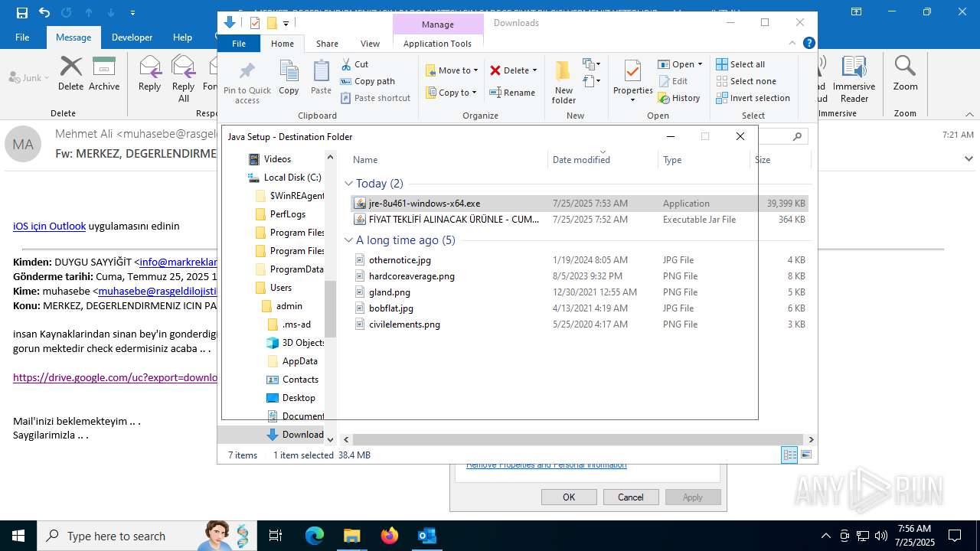This screenshot has height=551, width=980.
Task: Sort by Date modified column header
Action: [x=603, y=160]
